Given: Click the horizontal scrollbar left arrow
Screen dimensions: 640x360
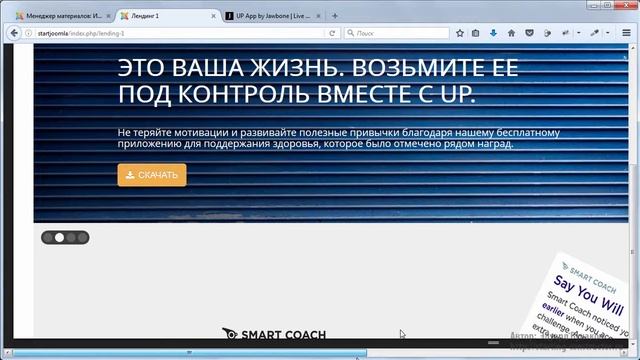Looking at the screenshot, I should (7, 353).
